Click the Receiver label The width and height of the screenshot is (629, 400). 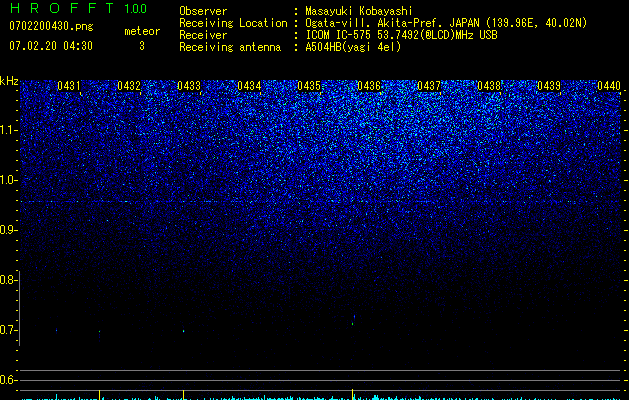pos(203,35)
